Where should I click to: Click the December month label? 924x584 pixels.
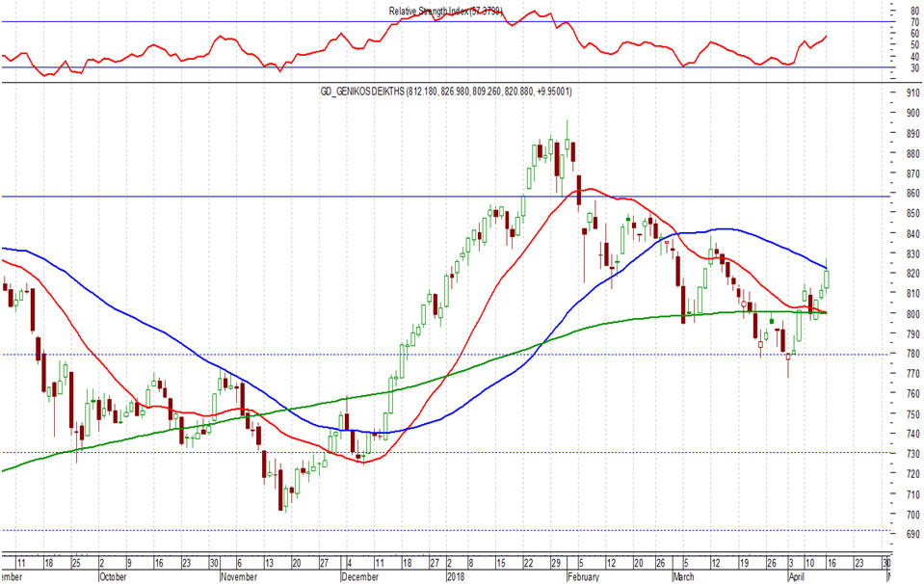(x=360, y=577)
